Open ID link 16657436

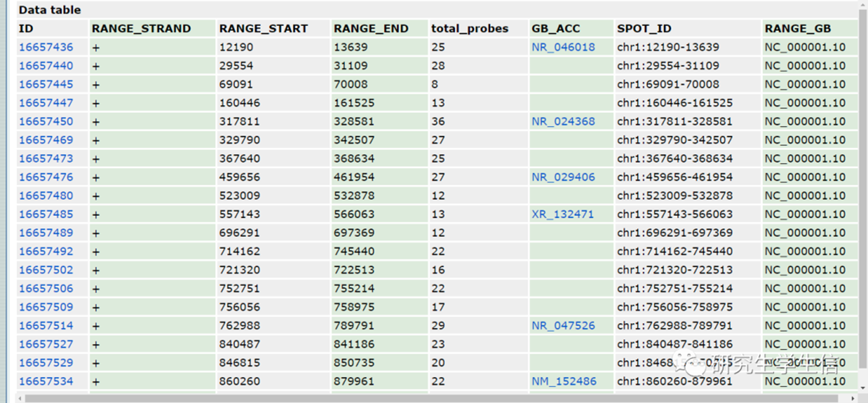coord(46,47)
